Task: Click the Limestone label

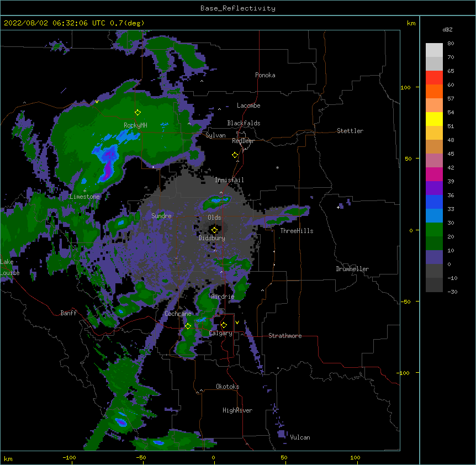Action: point(84,197)
